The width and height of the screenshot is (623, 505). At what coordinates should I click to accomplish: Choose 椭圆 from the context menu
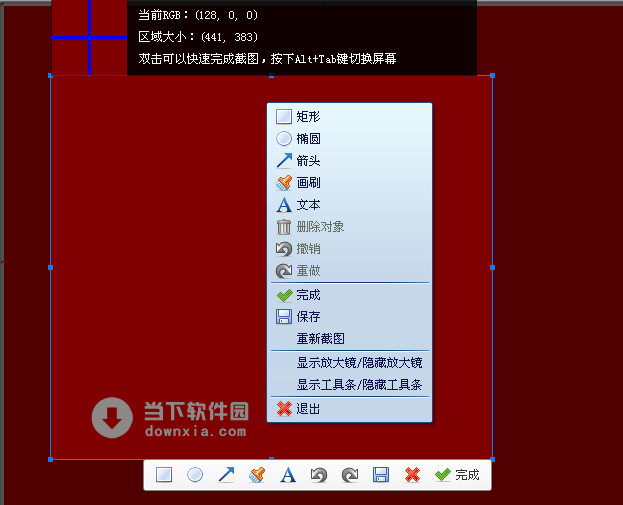(x=349, y=139)
